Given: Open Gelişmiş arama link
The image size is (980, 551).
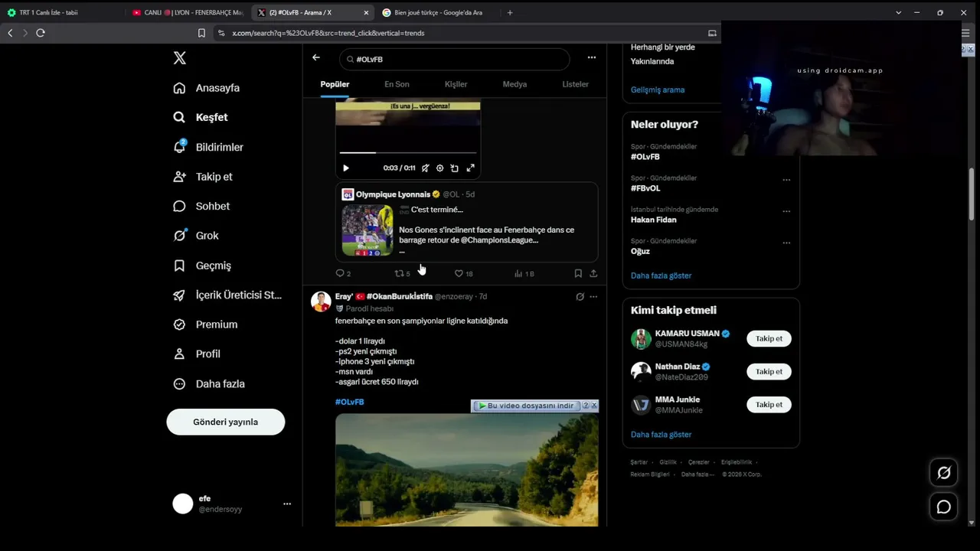Looking at the screenshot, I should click(x=658, y=90).
